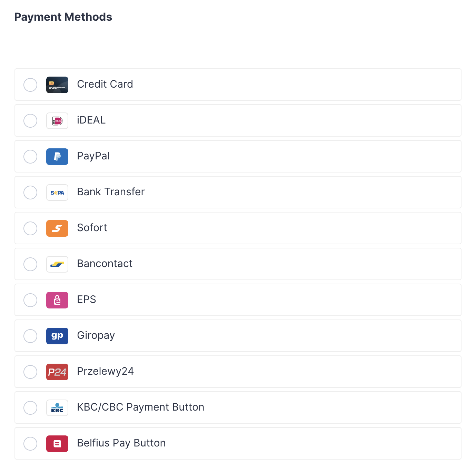The width and height of the screenshot is (476, 472).
Task: Click the Credit Card chip icon
Action: 57,85
